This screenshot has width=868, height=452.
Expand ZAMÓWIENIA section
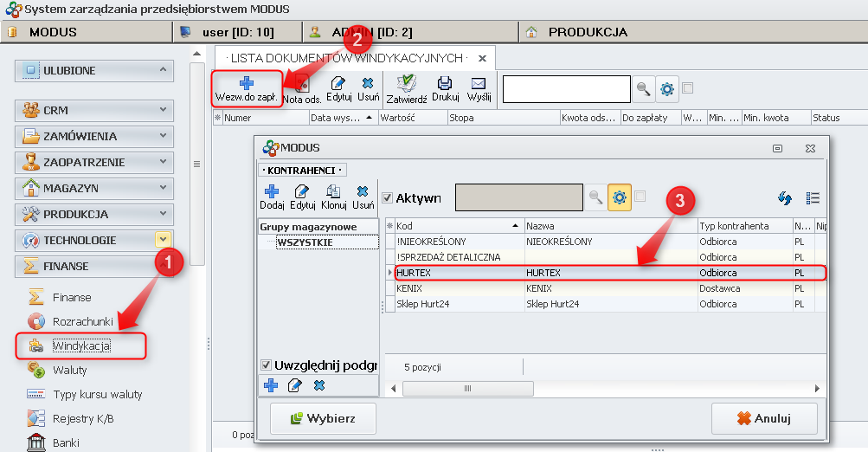(x=163, y=136)
